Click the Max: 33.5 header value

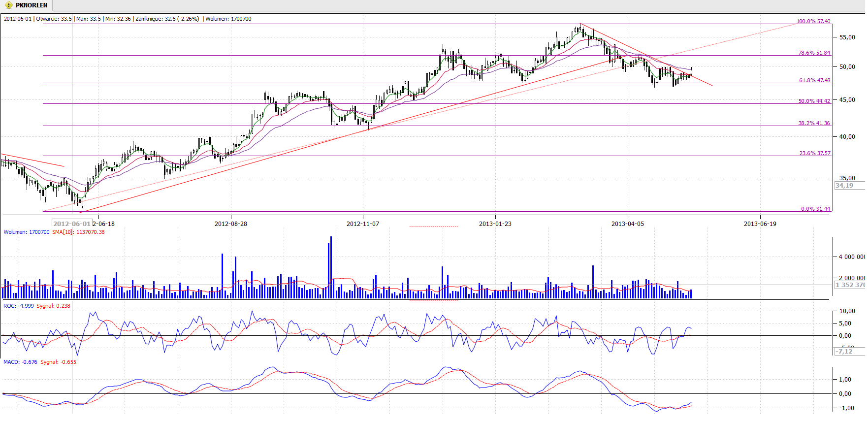tap(89, 19)
